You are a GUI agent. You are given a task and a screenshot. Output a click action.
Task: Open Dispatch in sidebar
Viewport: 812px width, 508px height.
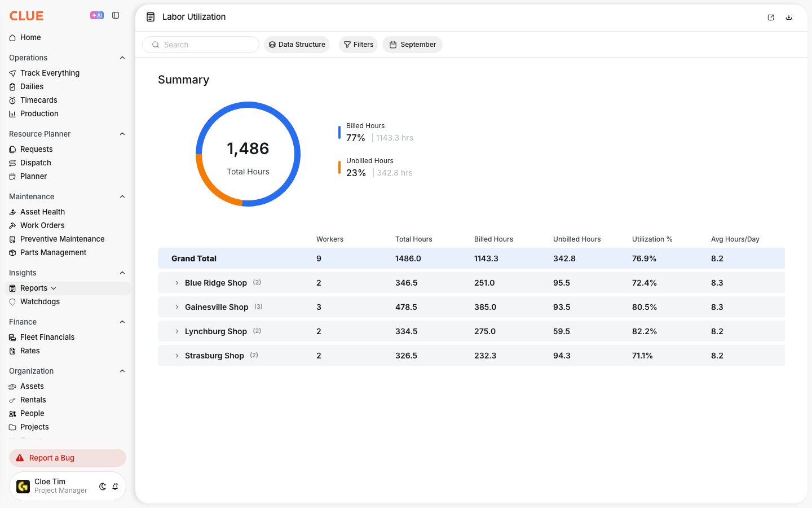(36, 163)
